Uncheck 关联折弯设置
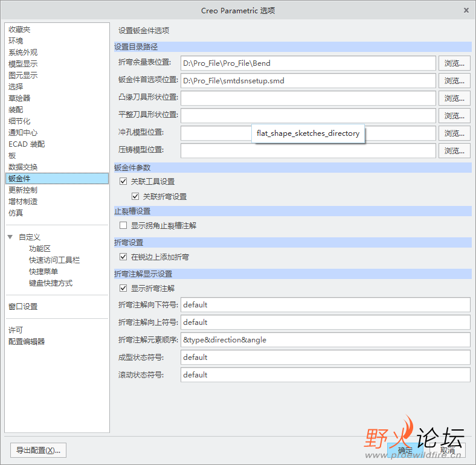 135,196
